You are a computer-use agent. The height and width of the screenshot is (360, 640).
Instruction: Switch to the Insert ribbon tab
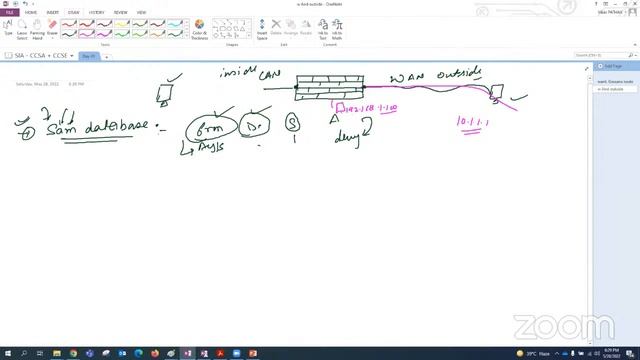[x=53, y=13]
